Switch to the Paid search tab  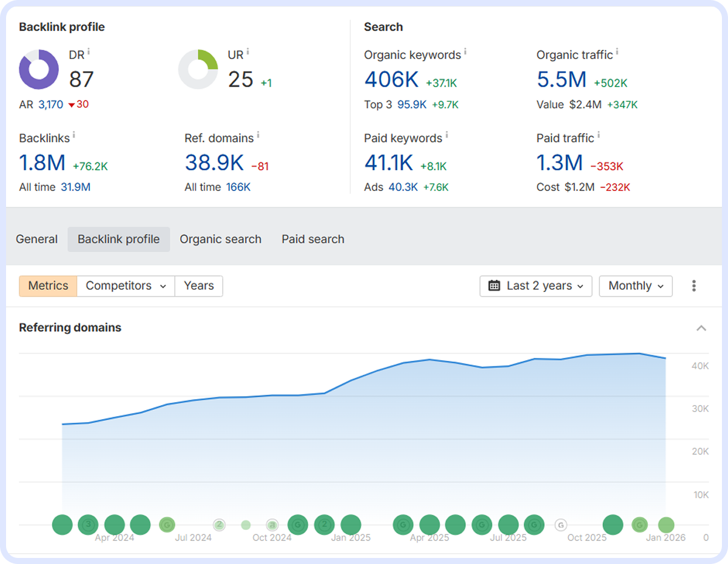(312, 240)
